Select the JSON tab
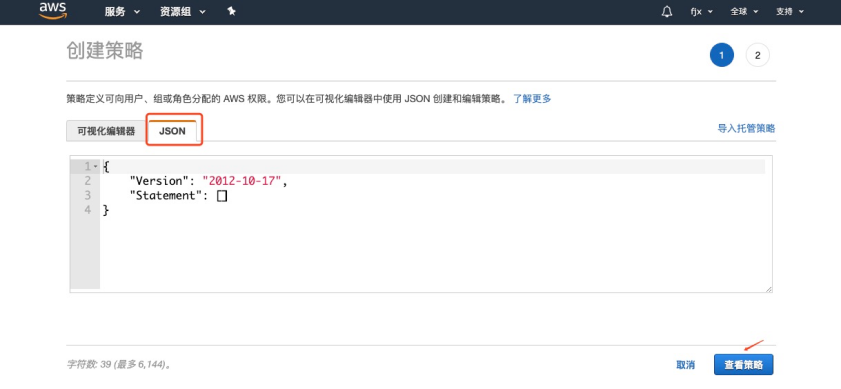841x389 pixels. tap(172, 131)
